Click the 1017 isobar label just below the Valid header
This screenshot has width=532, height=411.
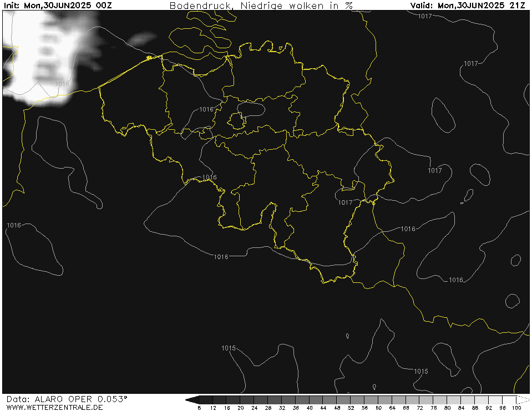coord(424,16)
